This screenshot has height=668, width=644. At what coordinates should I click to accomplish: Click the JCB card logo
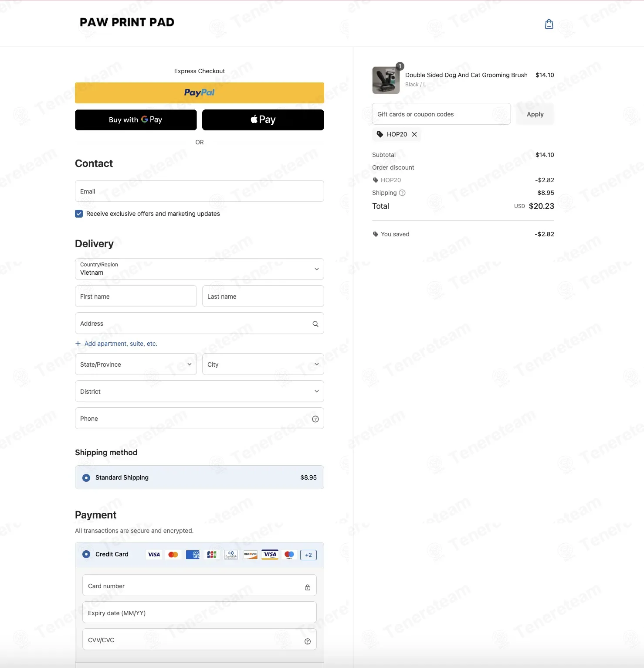pos(212,555)
